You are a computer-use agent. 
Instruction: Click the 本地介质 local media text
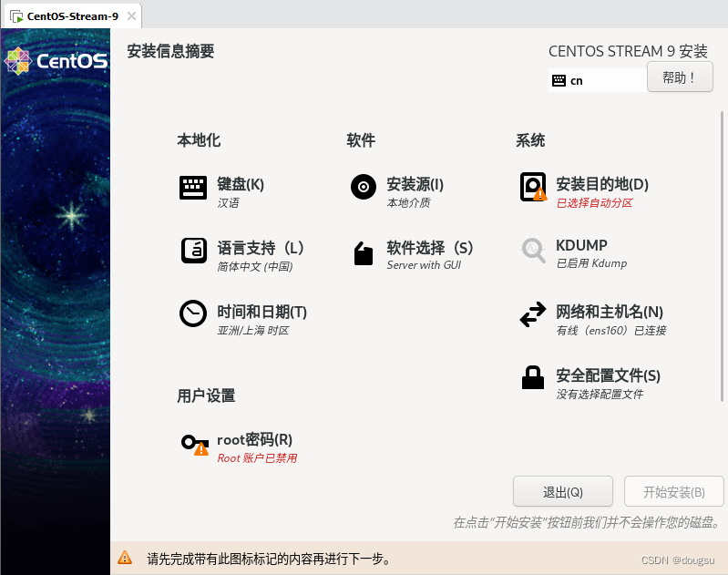coord(408,203)
